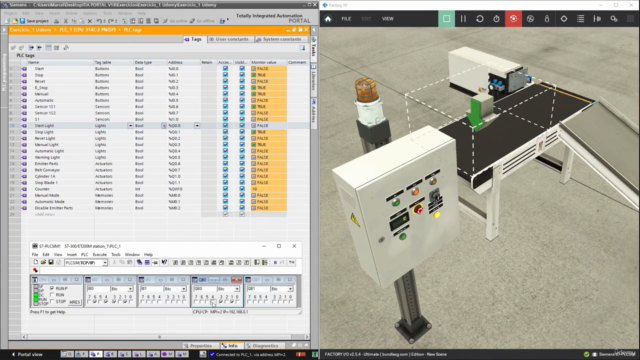Click Save project in TIA Portal
This screenshot has height=360, width=640.
(x=34, y=21)
